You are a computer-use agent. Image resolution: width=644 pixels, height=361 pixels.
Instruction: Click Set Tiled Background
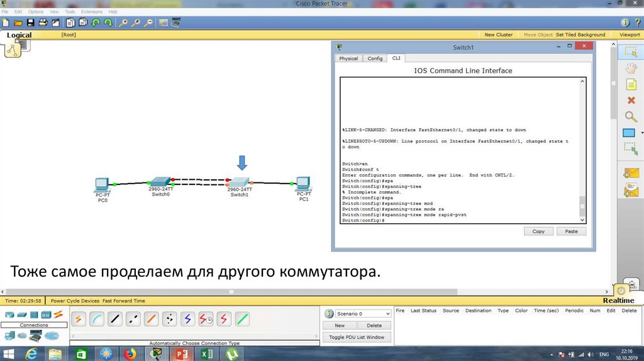click(x=580, y=35)
